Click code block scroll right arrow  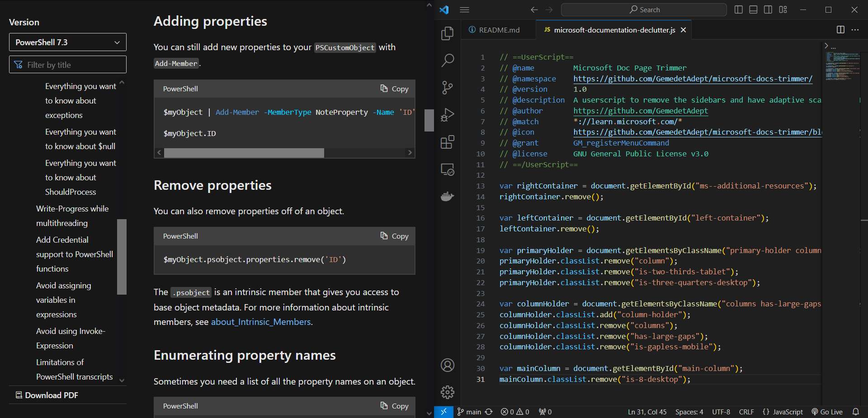click(410, 153)
